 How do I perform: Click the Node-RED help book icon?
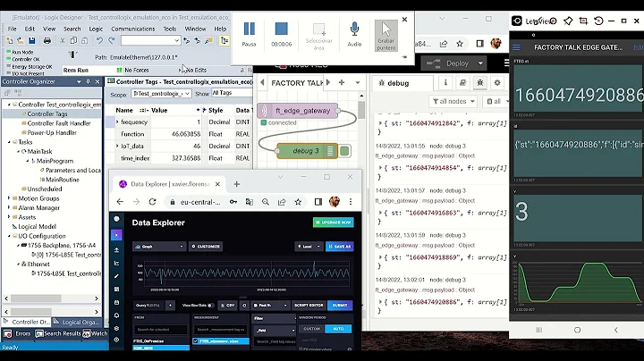pyautogui.click(x=462, y=83)
